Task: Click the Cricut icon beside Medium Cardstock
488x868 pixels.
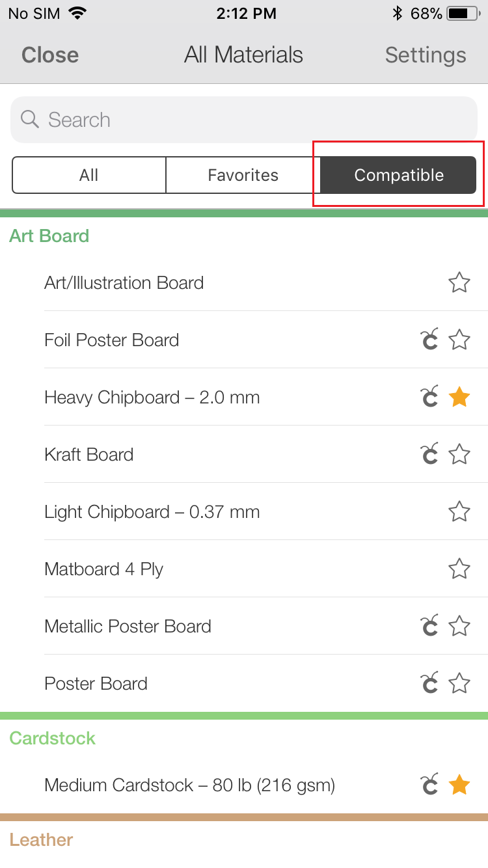Action: pos(429,785)
